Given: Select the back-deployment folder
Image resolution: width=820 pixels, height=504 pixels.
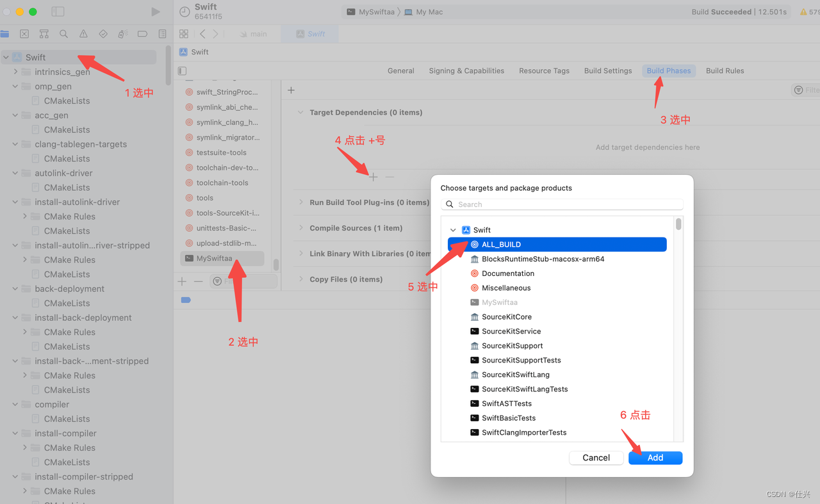Looking at the screenshot, I should [63, 289].
